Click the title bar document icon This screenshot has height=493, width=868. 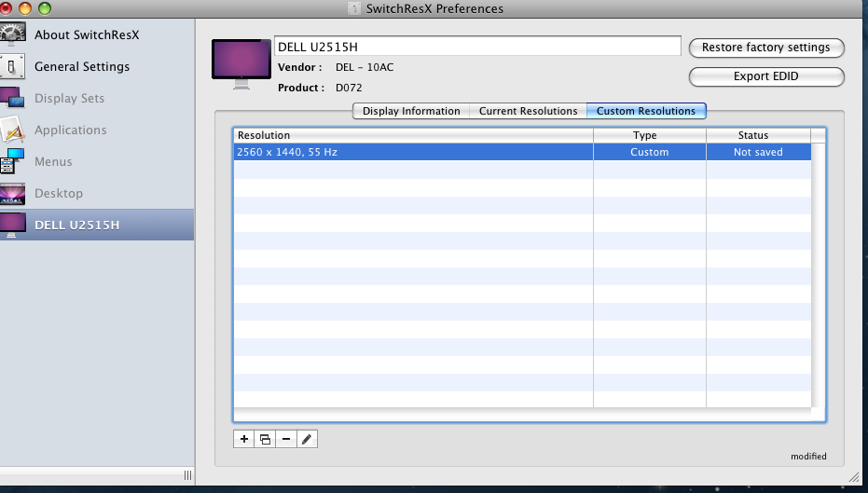click(353, 8)
